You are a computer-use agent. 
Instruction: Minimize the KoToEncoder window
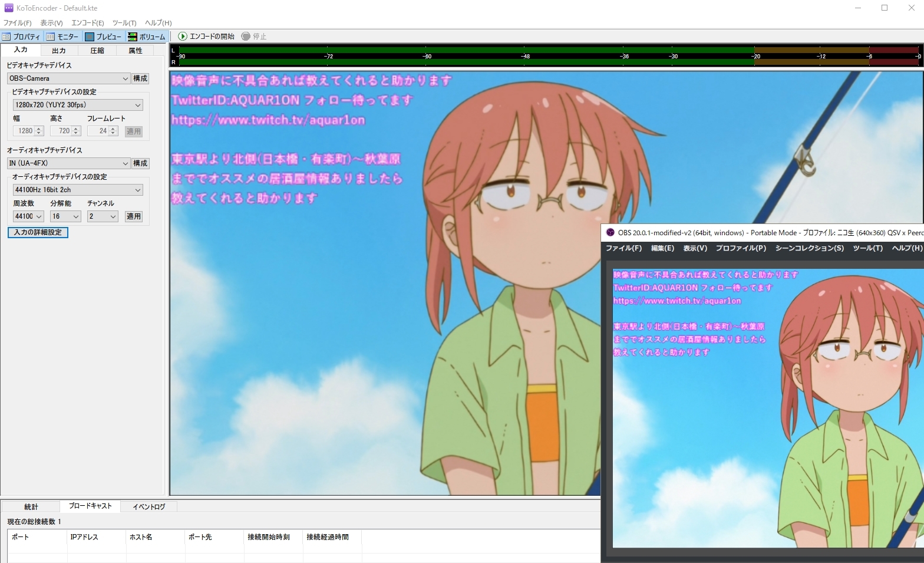coord(858,8)
